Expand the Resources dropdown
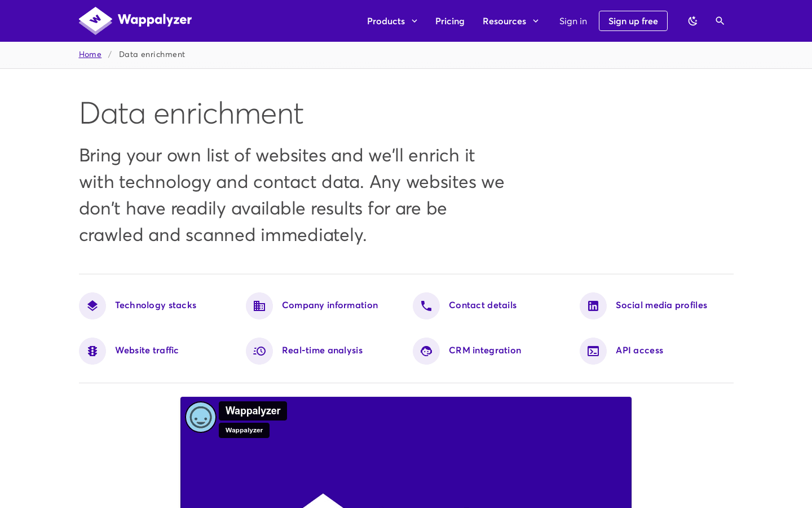 tap(510, 21)
